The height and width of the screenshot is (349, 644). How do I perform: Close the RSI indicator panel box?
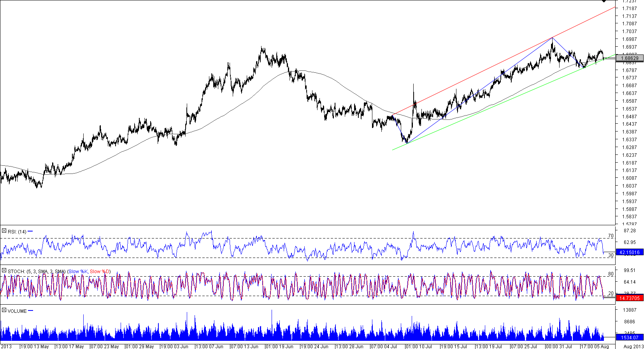(4, 231)
